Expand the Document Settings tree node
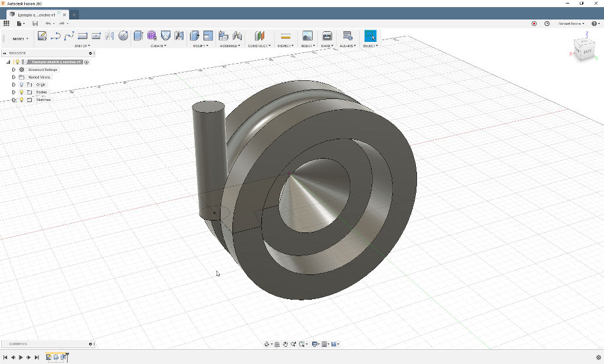 click(x=14, y=70)
